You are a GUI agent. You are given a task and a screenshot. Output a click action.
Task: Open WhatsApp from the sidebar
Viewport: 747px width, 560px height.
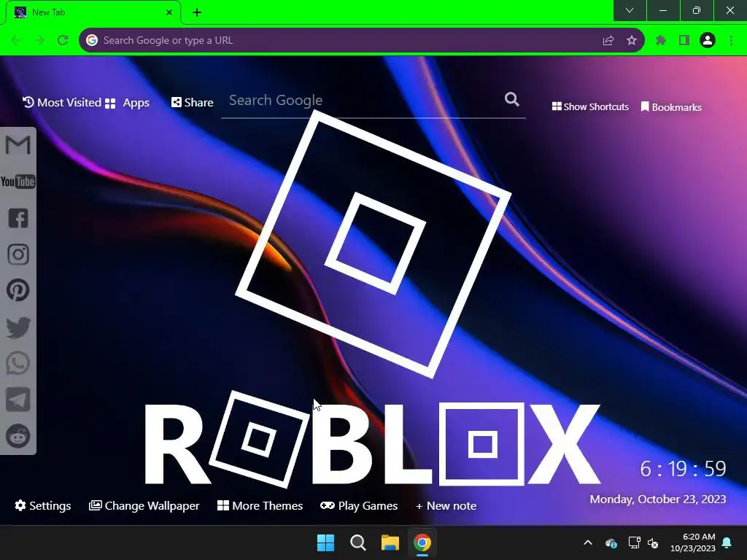pos(18,363)
